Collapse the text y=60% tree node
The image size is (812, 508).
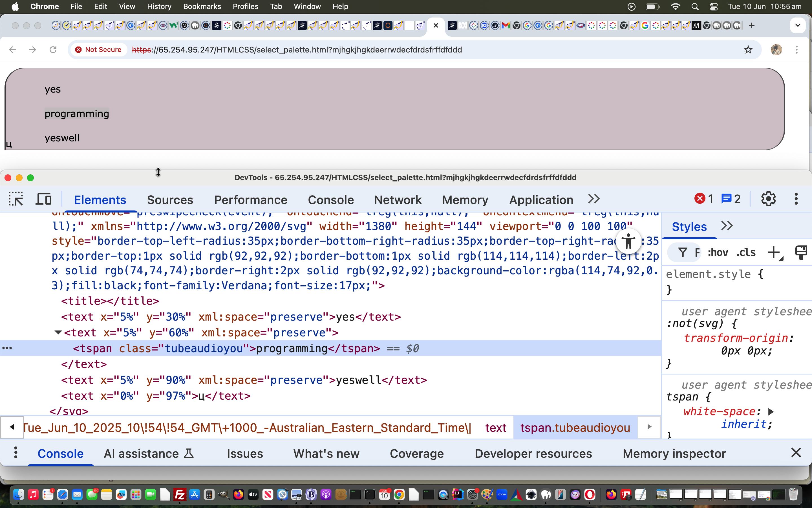pyautogui.click(x=58, y=333)
